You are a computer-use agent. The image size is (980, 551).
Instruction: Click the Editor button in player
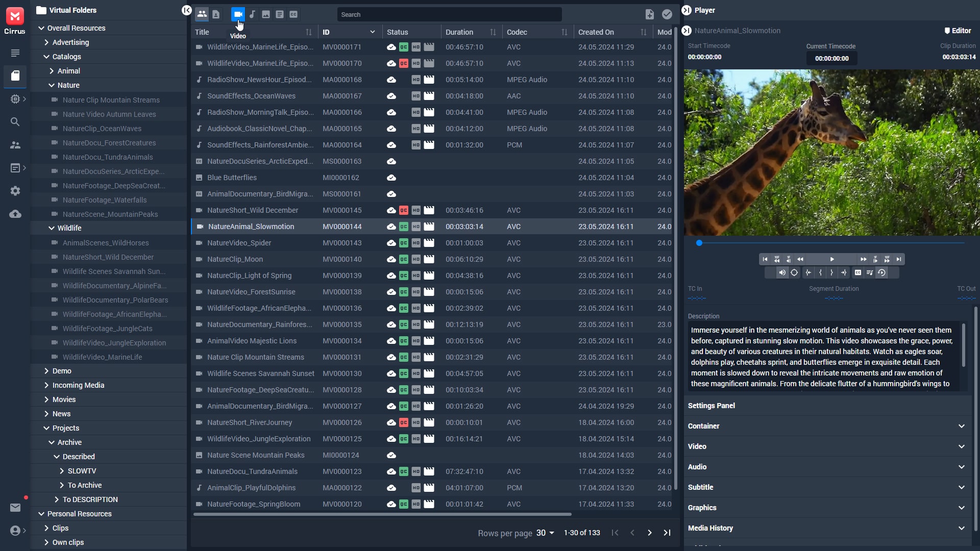tap(958, 31)
